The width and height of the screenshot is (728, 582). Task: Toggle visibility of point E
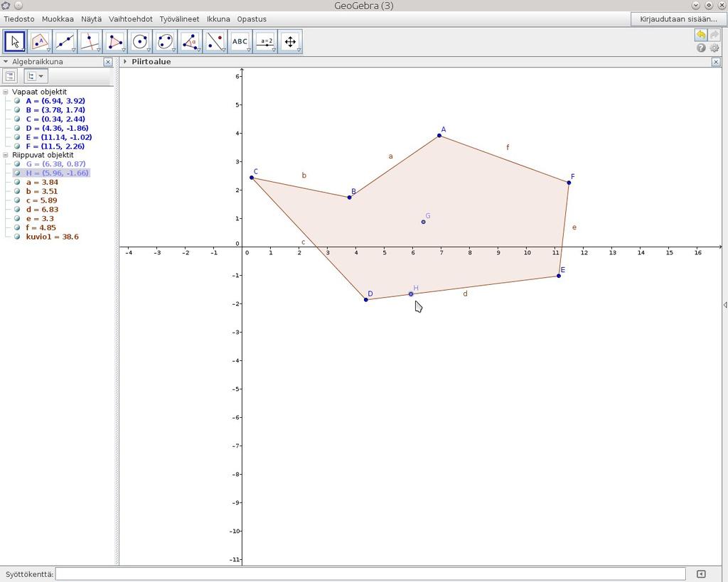pyautogui.click(x=17, y=137)
